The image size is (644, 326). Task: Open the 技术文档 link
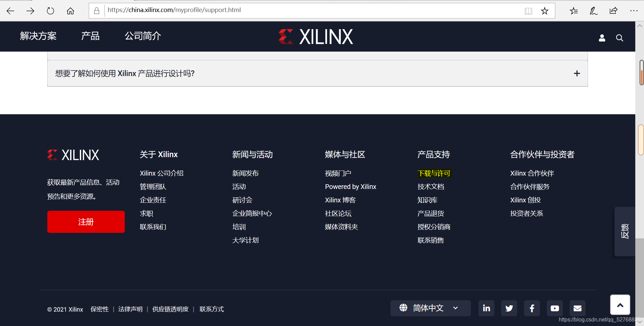coord(431,187)
